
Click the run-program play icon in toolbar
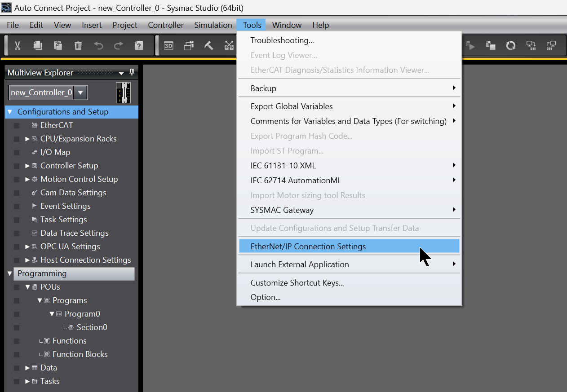tap(470, 45)
